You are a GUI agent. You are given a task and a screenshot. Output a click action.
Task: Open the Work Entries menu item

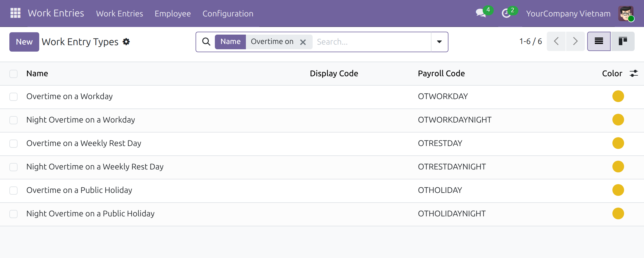click(119, 13)
